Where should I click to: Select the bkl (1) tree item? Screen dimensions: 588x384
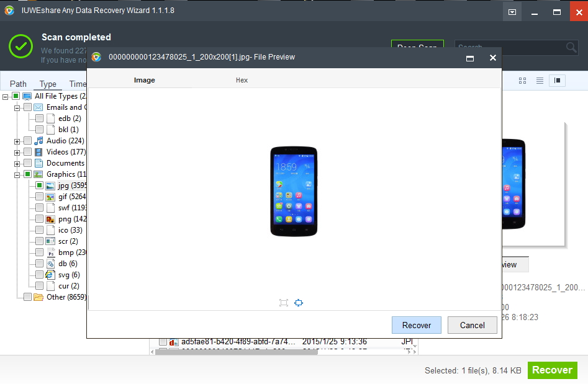point(68,130)
